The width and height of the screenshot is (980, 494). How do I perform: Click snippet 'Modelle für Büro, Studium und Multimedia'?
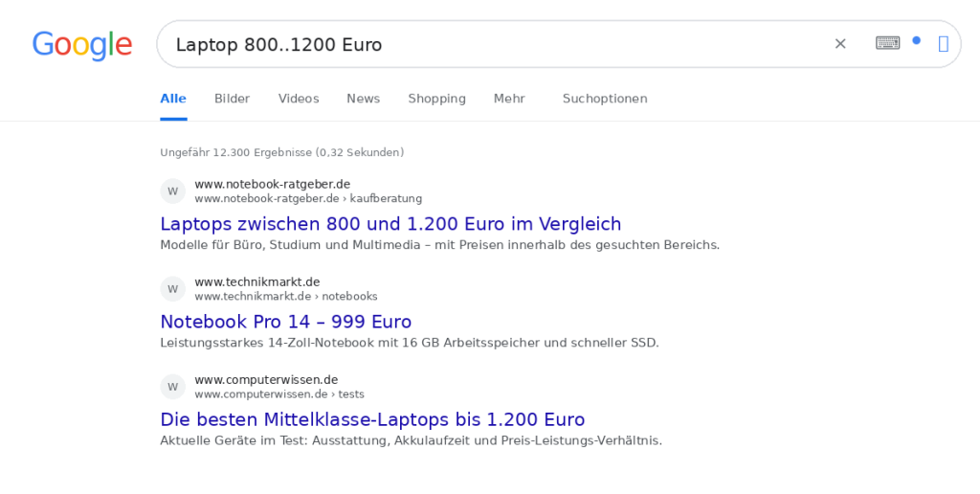440,245
